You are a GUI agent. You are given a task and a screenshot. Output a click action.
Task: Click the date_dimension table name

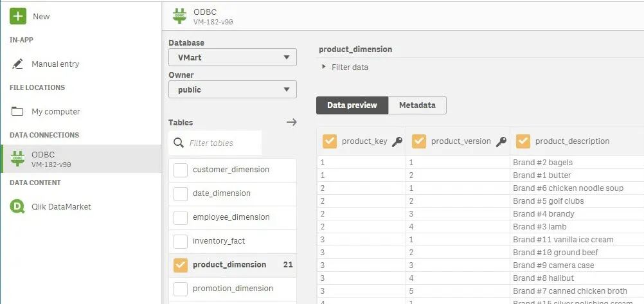click(x=221, y=193)
